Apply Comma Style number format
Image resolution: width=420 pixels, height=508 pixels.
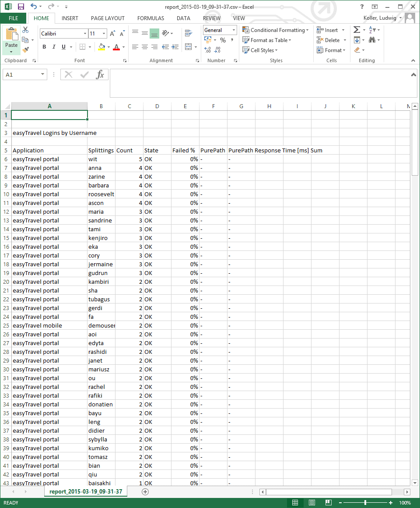click(x=232, y=40)
